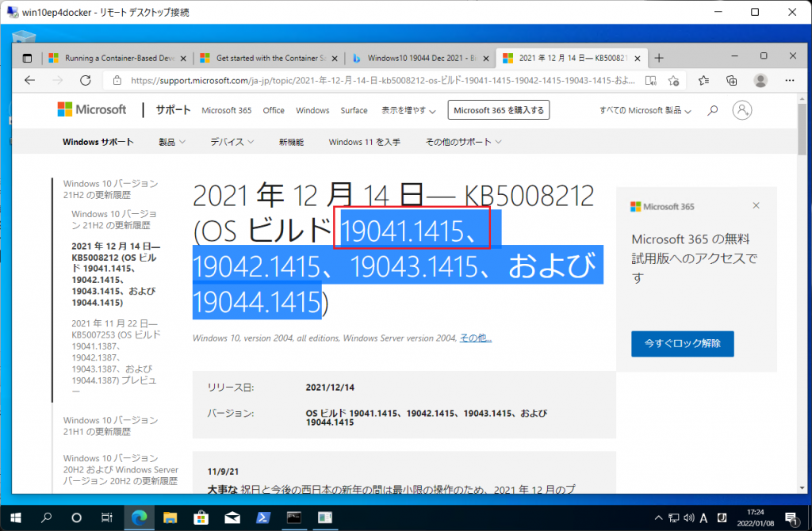This screenshot has width=812, height=531.
Task: Open 新機能 link
Action: (x=291, y=142)
